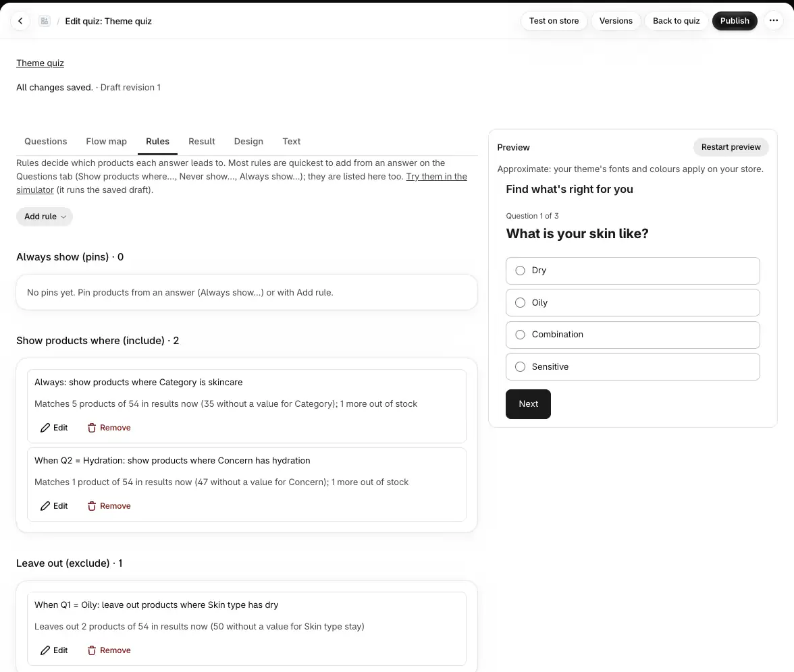794x672 pixels.
Task: Switch to the Flow map tab
Action: coord(107,141)
